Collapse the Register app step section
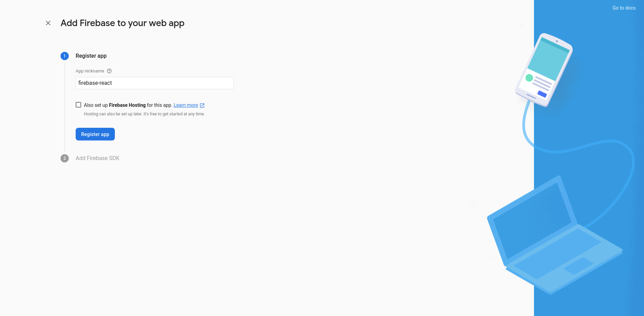 (x=91, y=56)
